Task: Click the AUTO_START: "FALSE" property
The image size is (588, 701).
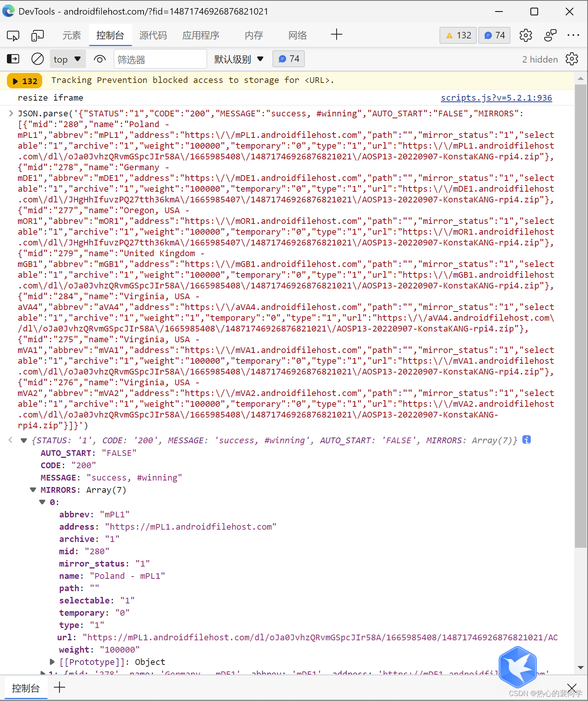Action: [x=89, y=453]
